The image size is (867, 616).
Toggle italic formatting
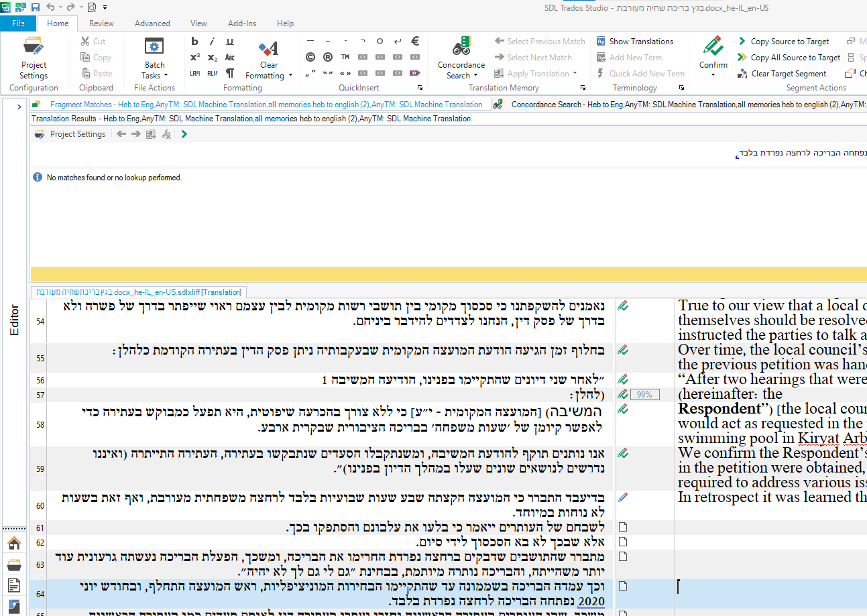click(212, 41)
